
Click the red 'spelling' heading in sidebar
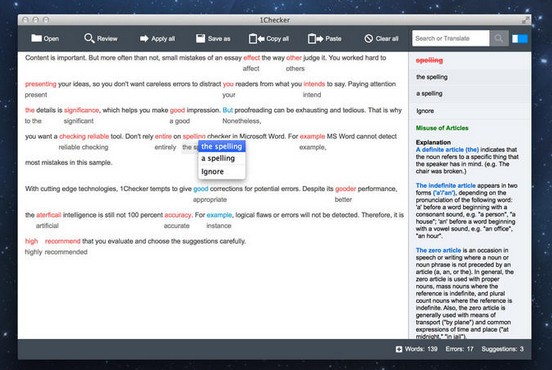tap(429, 60)
